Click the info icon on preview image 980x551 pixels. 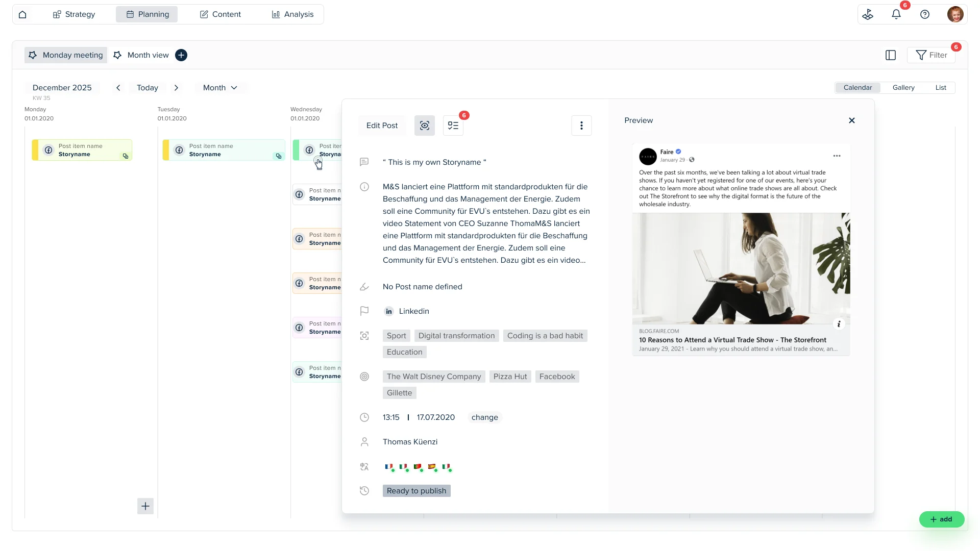pyautogui.click(x=839, y=324)
